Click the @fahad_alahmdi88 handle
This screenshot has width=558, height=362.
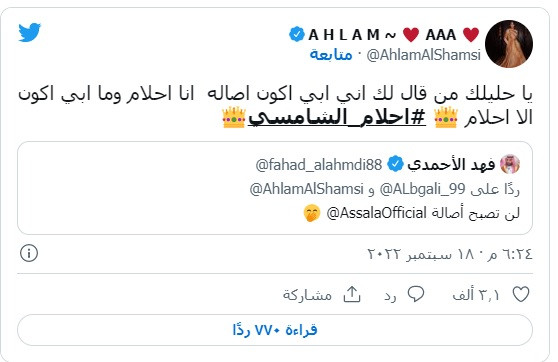319,165
